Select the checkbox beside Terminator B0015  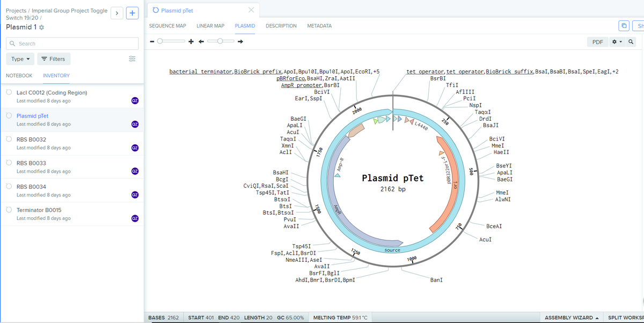(x=9, y=210)
